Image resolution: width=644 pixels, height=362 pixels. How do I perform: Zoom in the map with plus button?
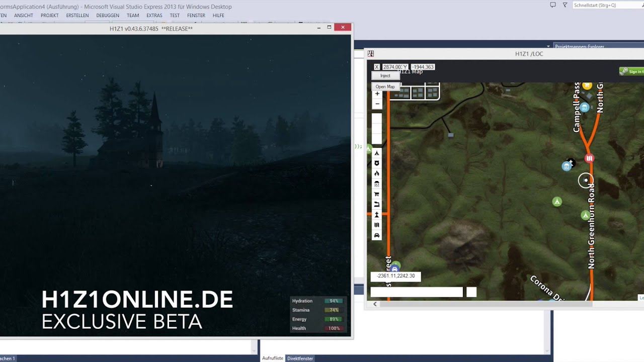(x=377, y=94)
